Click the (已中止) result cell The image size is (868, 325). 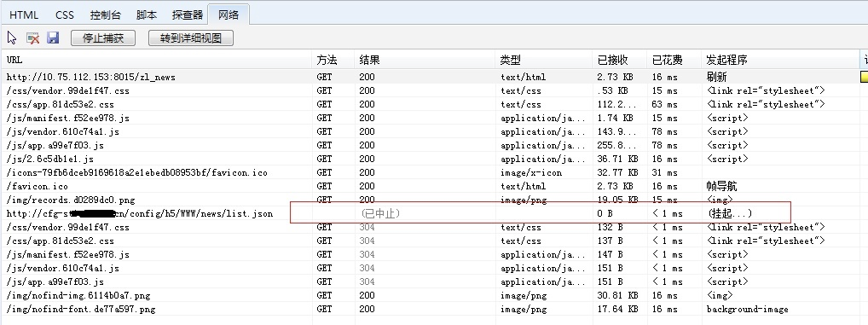[x=379, y=213]
